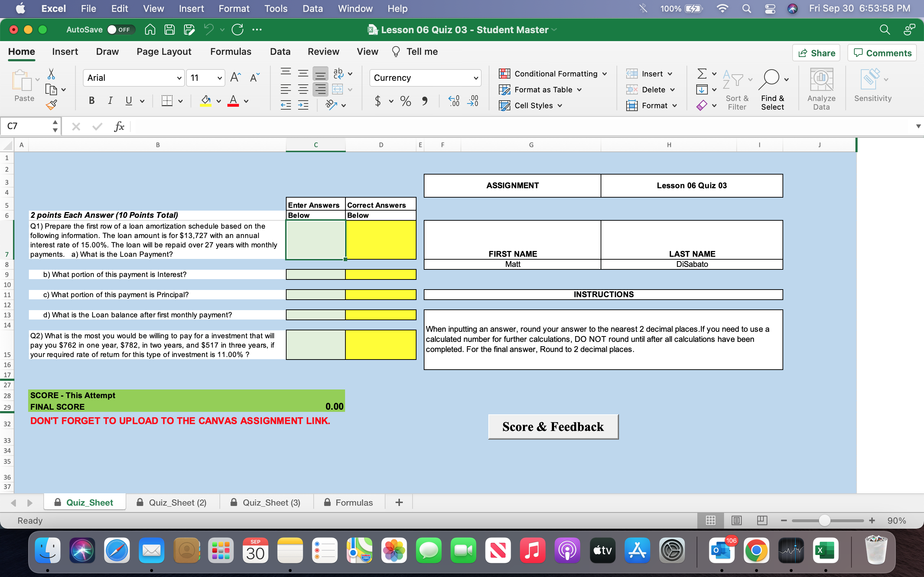Open the fill color dropdown arrow
This screenshot has height=577, width=924.
pos(218,101)
